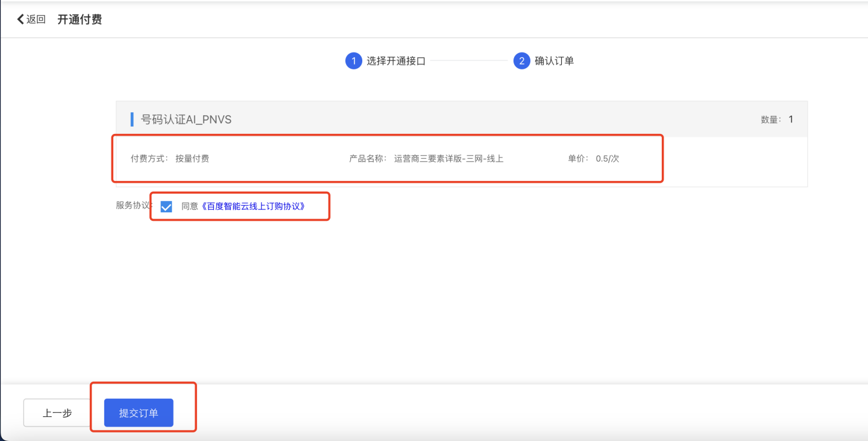Screen dimensions: 868x441
Task: Click the 提交订单 submit order button
Action: tap(139, 413)
